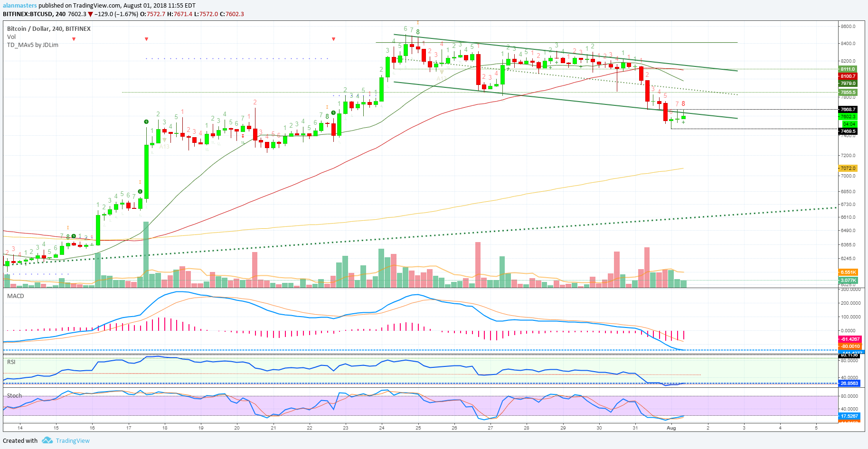Click the TradingView link in the footer

tap(73, 440)
